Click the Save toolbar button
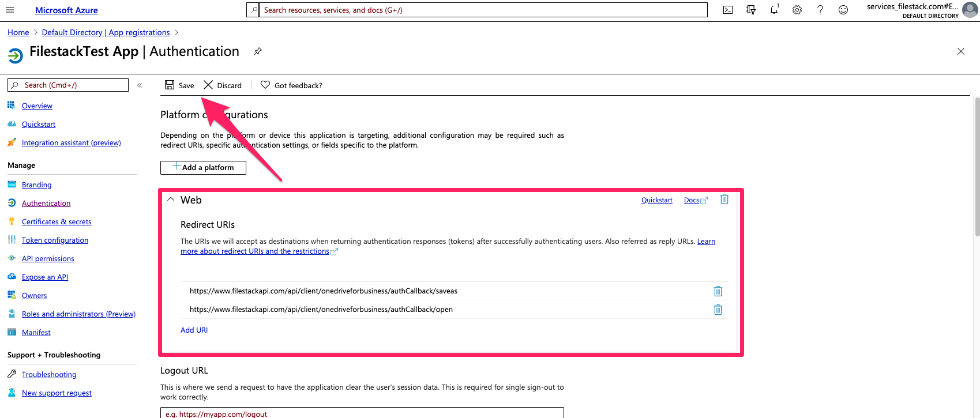980x418 pixels. [179, 85]
